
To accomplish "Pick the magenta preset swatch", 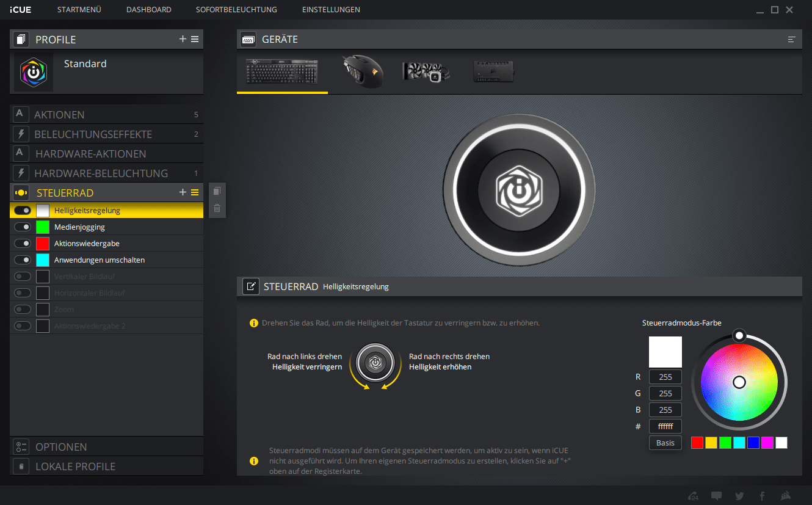I will [767, 443].
